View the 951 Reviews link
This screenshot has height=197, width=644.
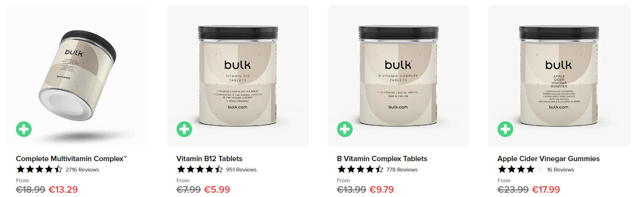[241, 170]
